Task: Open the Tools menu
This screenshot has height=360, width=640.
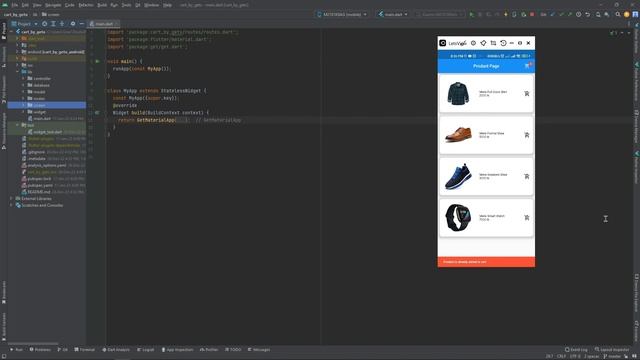Action: pyautogui.click(x=127, y=5)
